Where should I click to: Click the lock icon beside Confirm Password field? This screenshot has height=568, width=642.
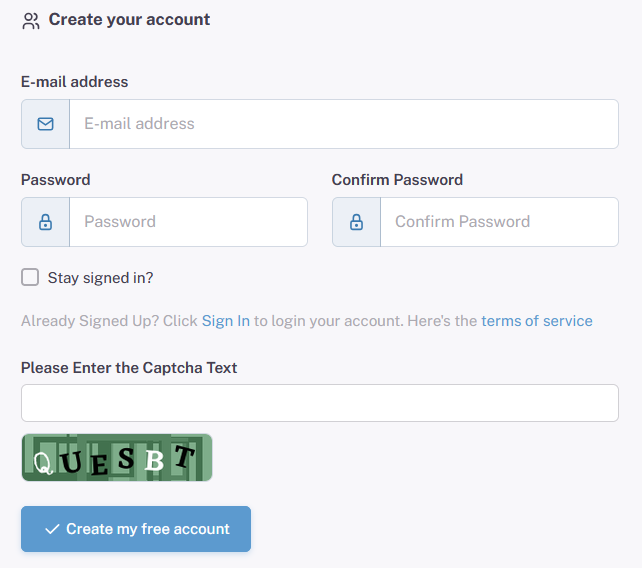click(x=356, y=222)
